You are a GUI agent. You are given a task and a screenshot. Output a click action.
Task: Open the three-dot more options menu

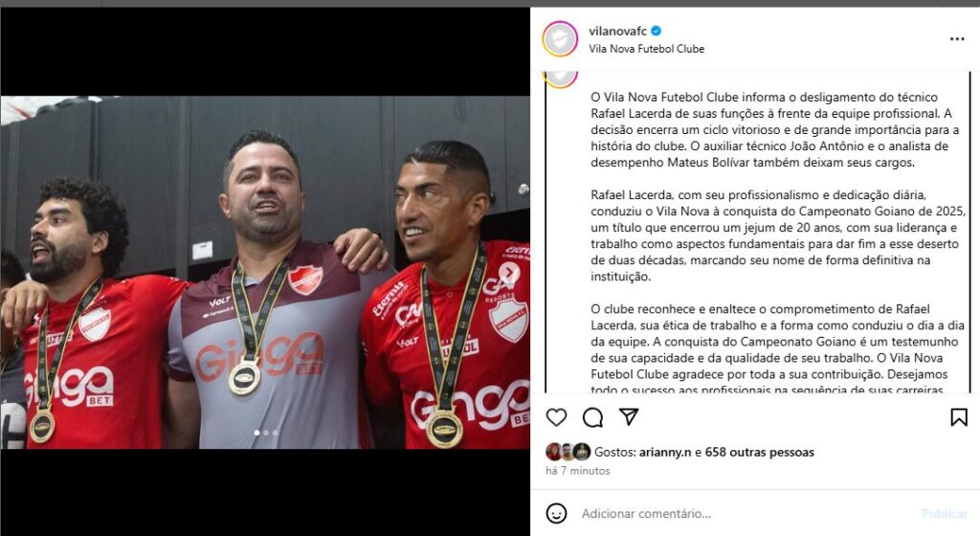pos(957,38)
